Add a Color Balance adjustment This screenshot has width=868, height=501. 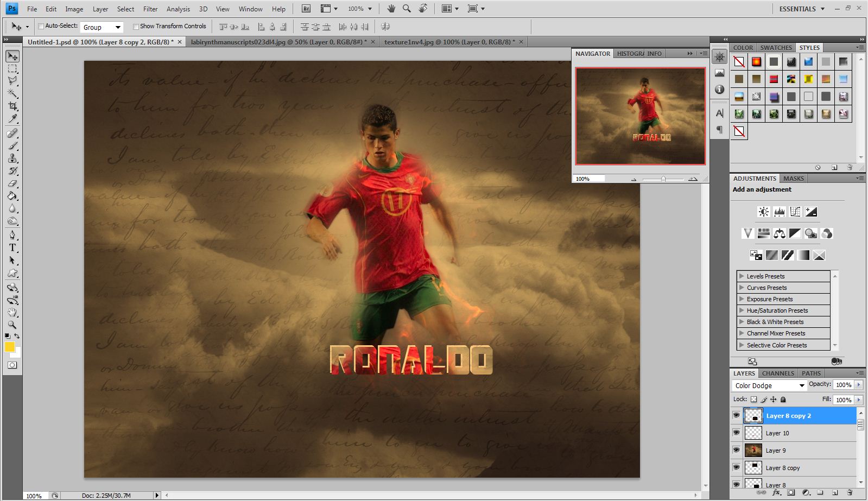(780, 233)
